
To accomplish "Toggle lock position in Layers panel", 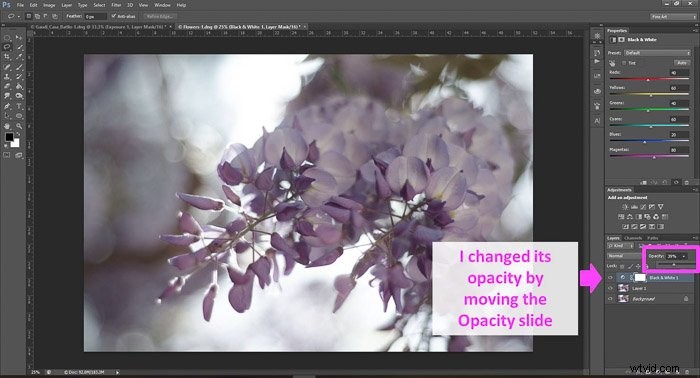I will (638, 266).
